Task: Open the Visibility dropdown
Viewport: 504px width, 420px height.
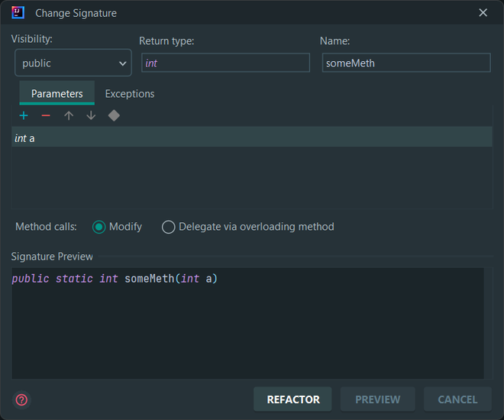Action: coord(73,63)
